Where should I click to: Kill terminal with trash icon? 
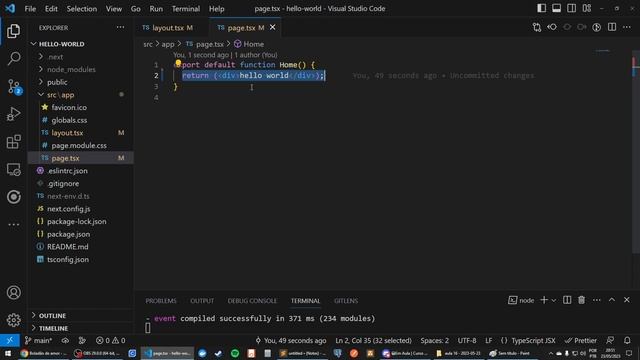[582, 300]
